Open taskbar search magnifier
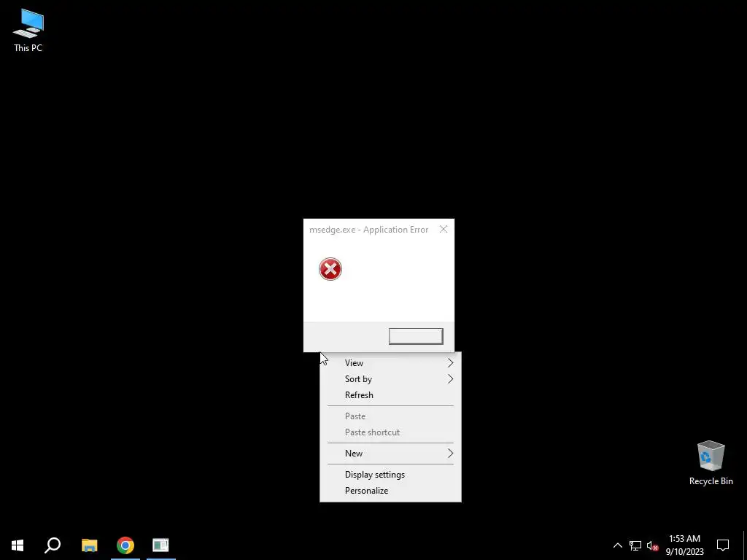 click(53, 545)
